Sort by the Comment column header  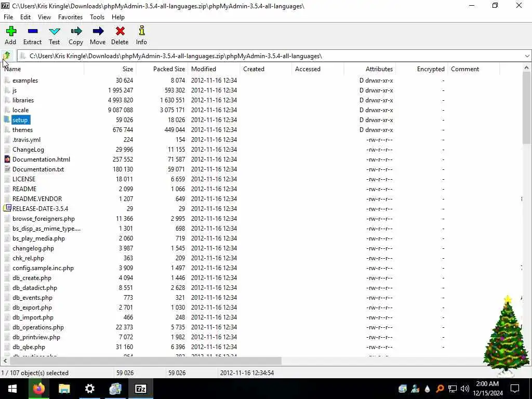(474, 69)
